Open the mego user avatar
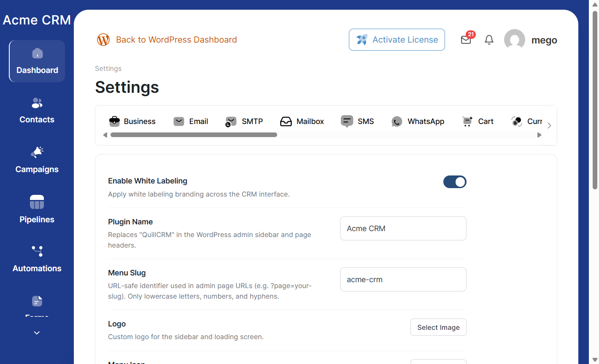 click(x=514, y=40)
